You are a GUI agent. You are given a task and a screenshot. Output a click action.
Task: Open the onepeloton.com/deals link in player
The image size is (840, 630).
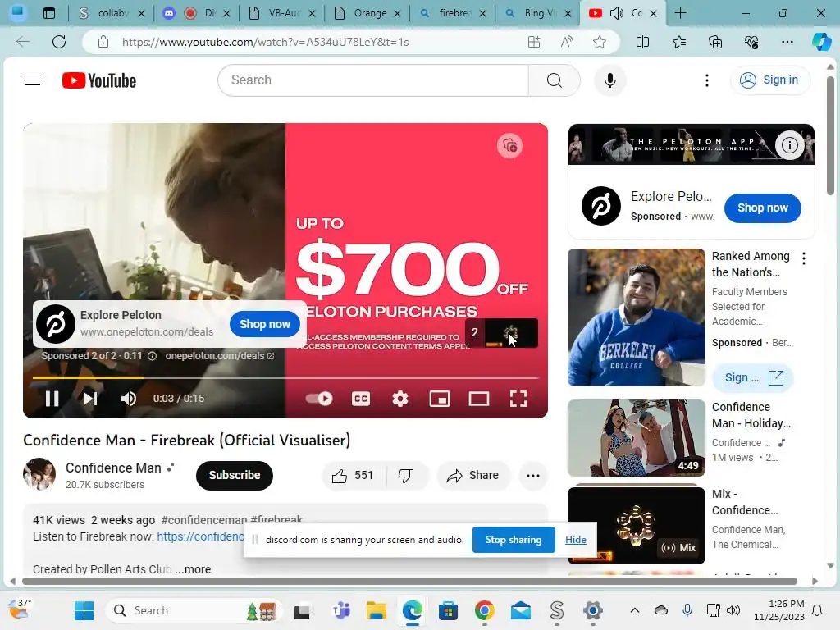[x=220, y=356]
